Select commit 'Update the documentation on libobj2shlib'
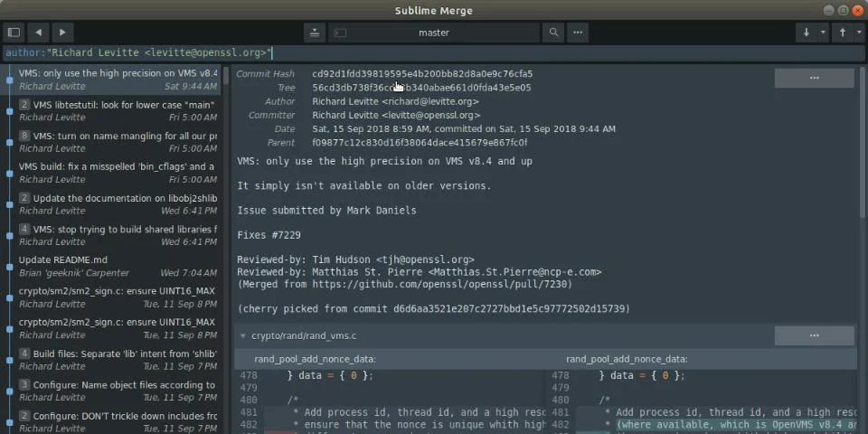Image resolution: width=868 pixels, height=434 pixels. pyautogui.click(x=110, y=204)
